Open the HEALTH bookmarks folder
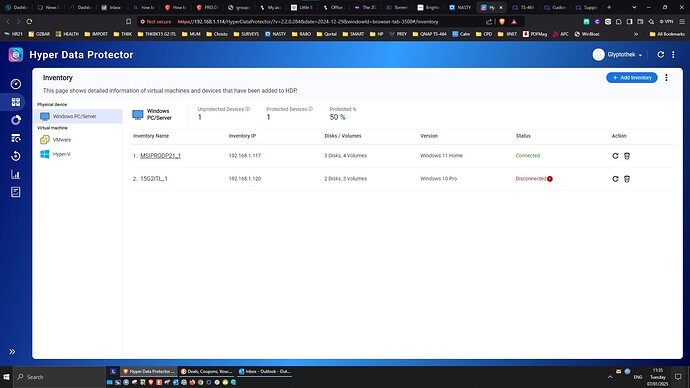Viewport: 690px width, 388px height. [x=67, y=34]
